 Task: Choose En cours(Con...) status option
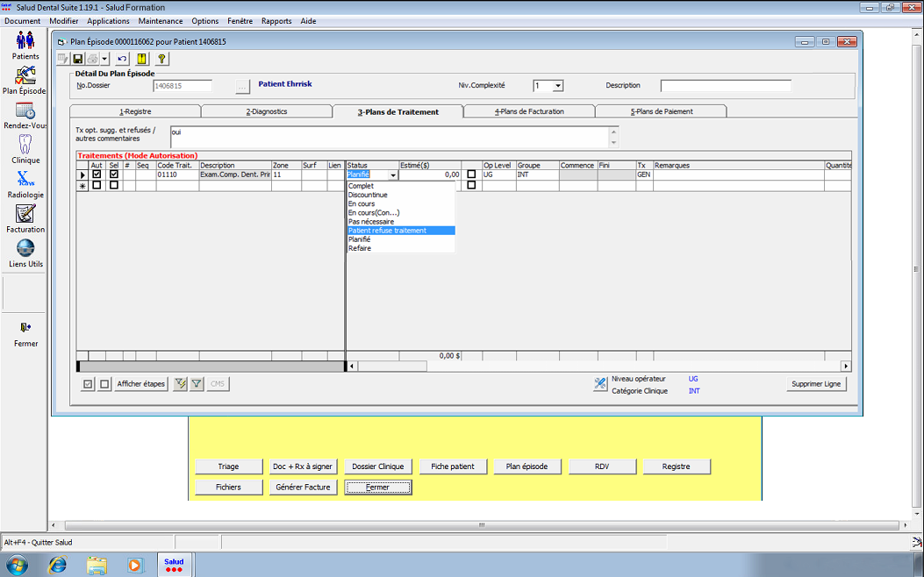[401, 212]
